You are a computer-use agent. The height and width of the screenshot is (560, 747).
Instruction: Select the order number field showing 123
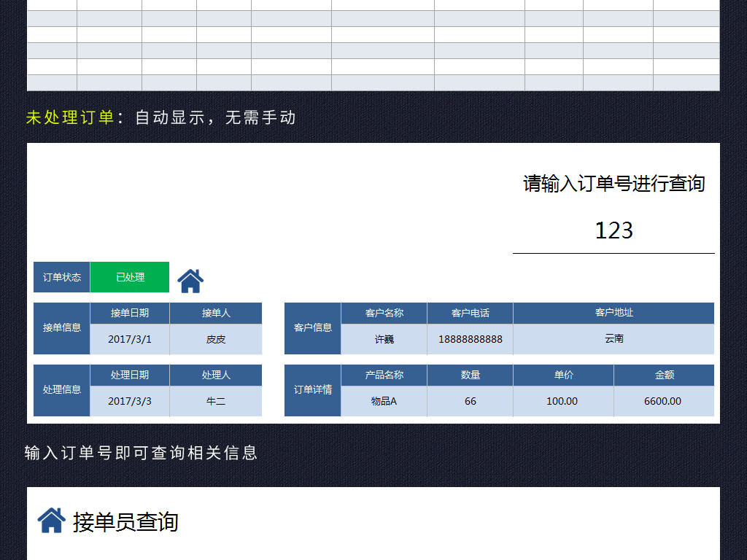[613, 230]
